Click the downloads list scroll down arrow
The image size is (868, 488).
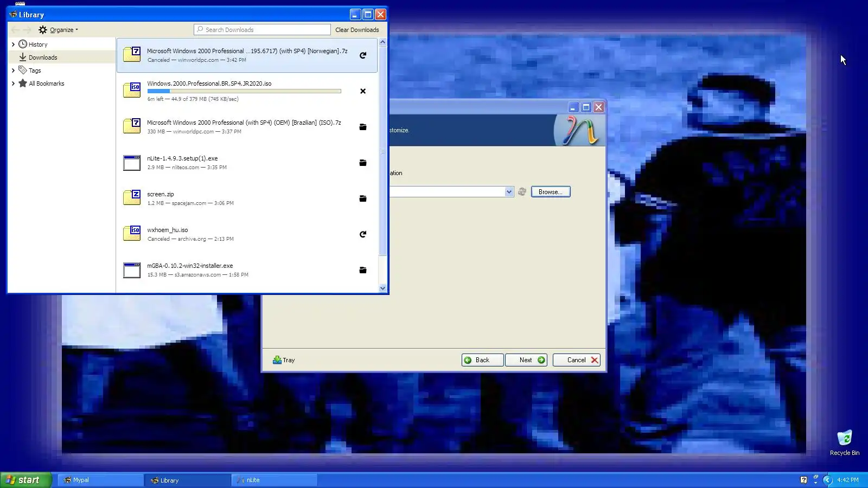(382, 288)
